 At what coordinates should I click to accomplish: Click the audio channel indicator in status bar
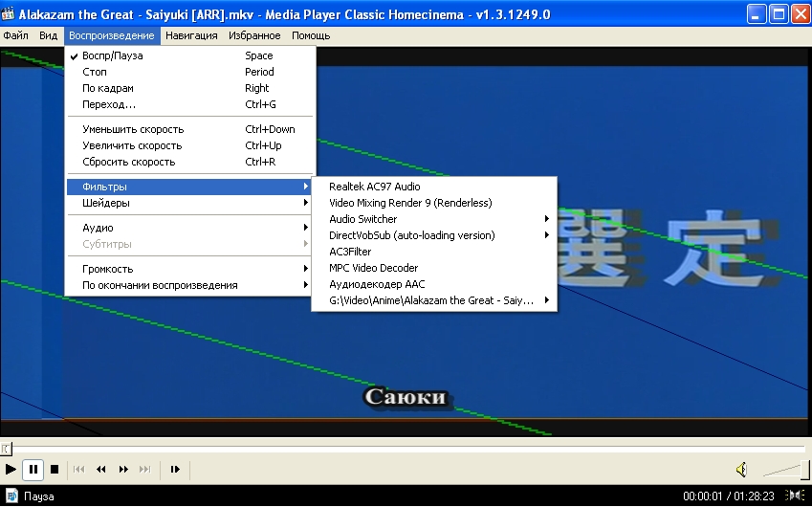point(795,496)
